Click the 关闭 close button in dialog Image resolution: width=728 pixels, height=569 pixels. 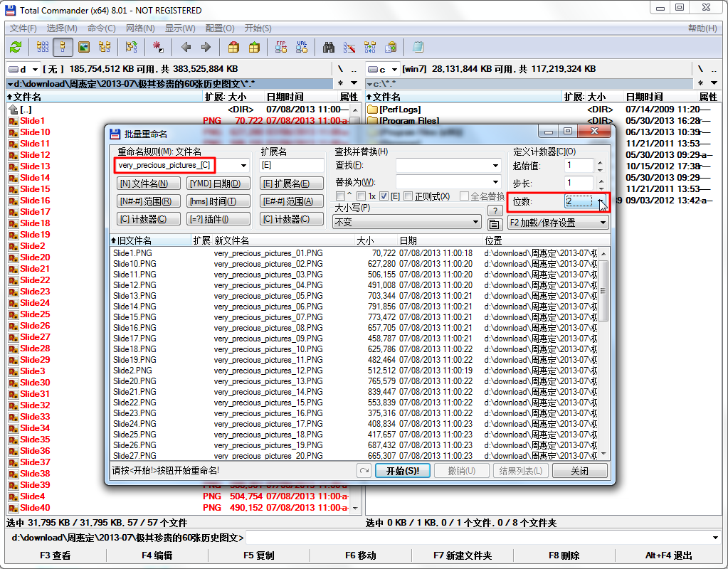coord(579,471)
